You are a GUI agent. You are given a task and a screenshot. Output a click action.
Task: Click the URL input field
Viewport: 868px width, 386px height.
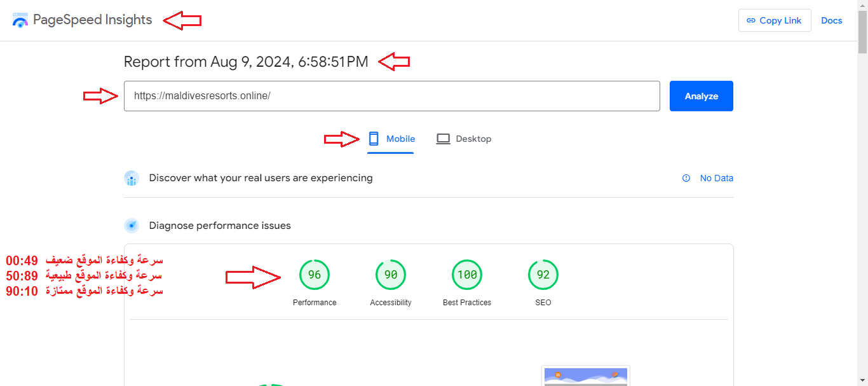[x=391, y=96]
